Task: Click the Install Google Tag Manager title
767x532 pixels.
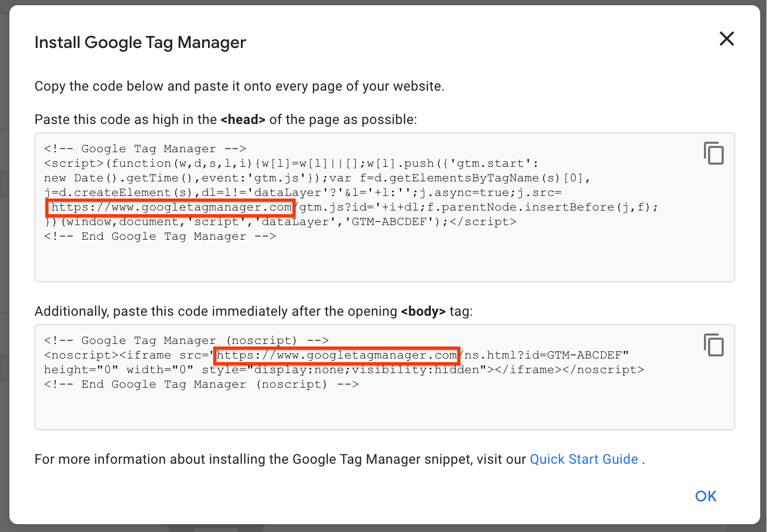Action: (140, 42)
